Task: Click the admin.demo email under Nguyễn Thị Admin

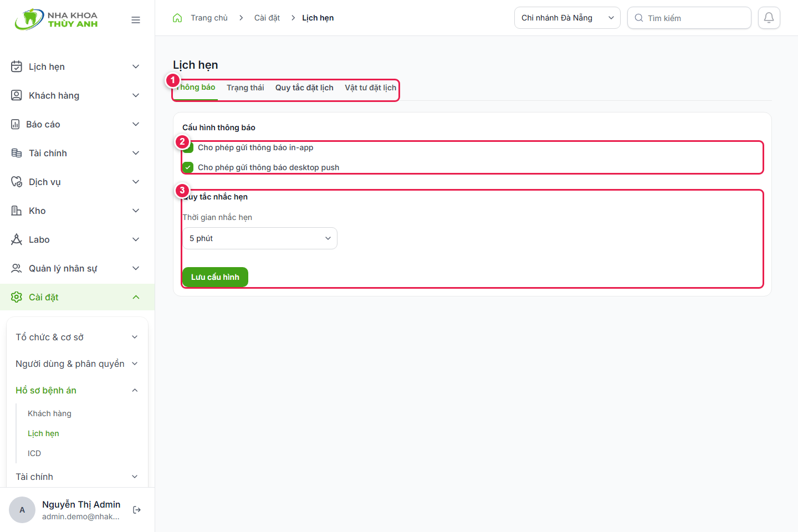Action: click(81, 516)
